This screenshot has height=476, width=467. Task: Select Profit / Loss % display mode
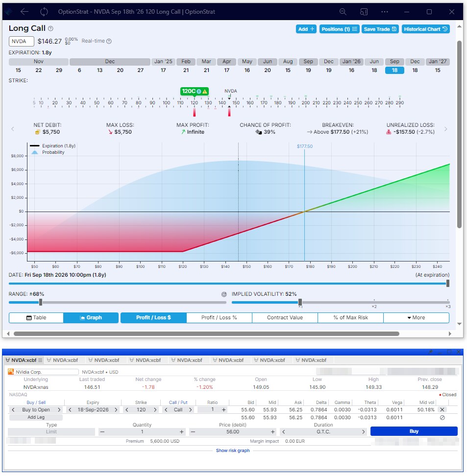coord(219,318)
